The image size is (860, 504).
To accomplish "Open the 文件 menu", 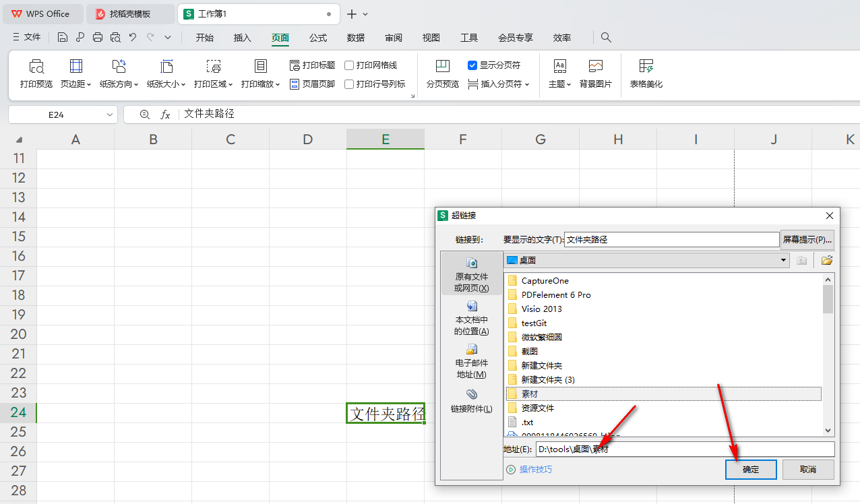I will pyautogui.click(x=27, y=37).
